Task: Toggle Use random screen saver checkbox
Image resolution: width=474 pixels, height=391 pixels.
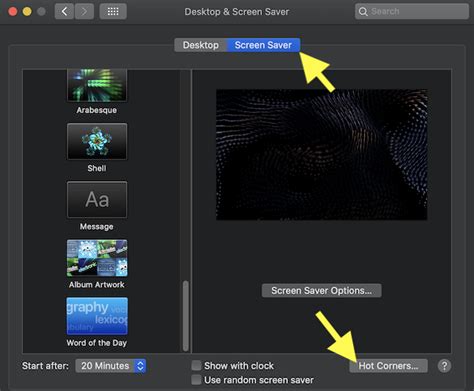Action: (196, 380)
